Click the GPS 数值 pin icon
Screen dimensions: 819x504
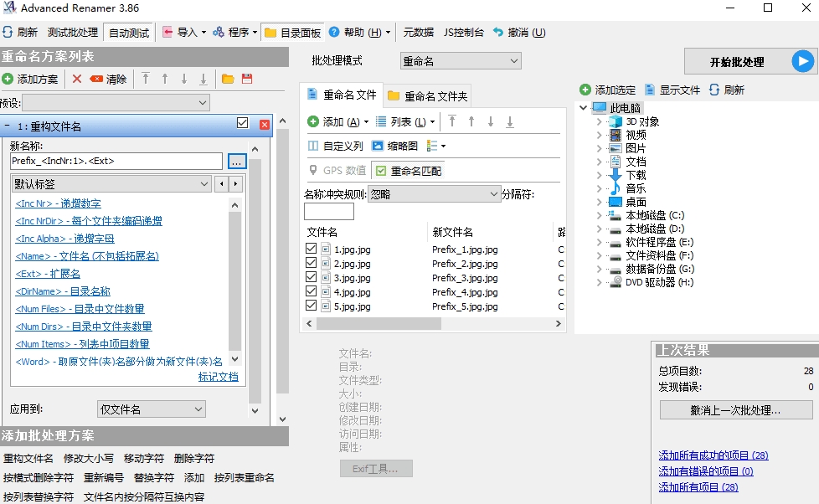click(313, 170)
